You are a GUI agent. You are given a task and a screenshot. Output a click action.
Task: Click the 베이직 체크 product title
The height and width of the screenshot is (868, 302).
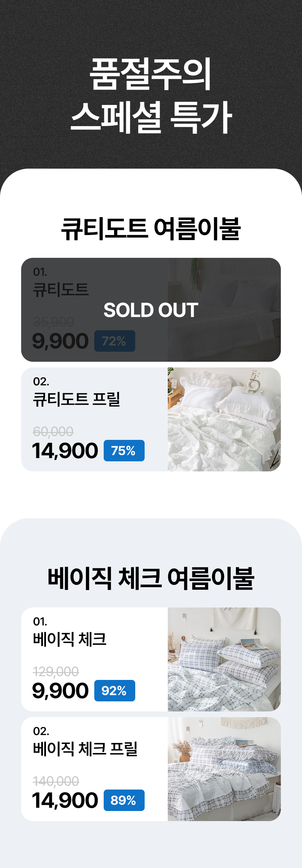[69, 639]
